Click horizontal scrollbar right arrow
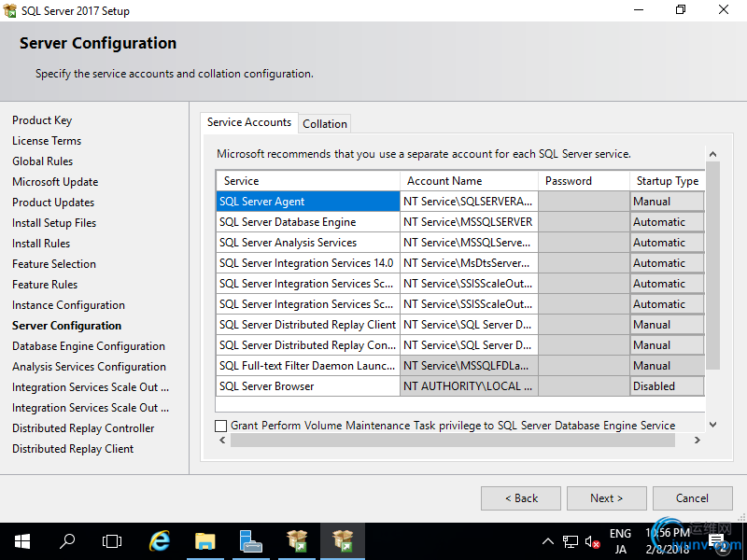Screen dimensions: 747x560 (697, 440)
